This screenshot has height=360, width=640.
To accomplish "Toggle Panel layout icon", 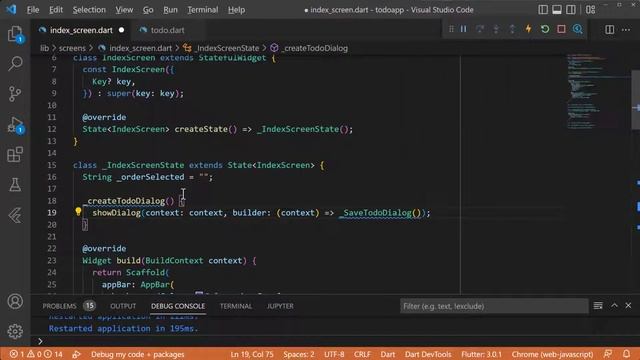I will pos(557,9).
